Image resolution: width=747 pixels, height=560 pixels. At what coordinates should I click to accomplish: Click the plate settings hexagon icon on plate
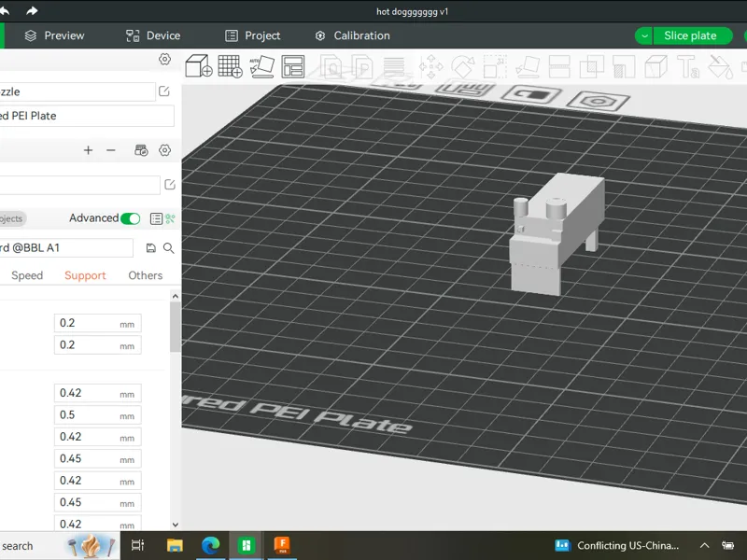click(x=599, y=101)
